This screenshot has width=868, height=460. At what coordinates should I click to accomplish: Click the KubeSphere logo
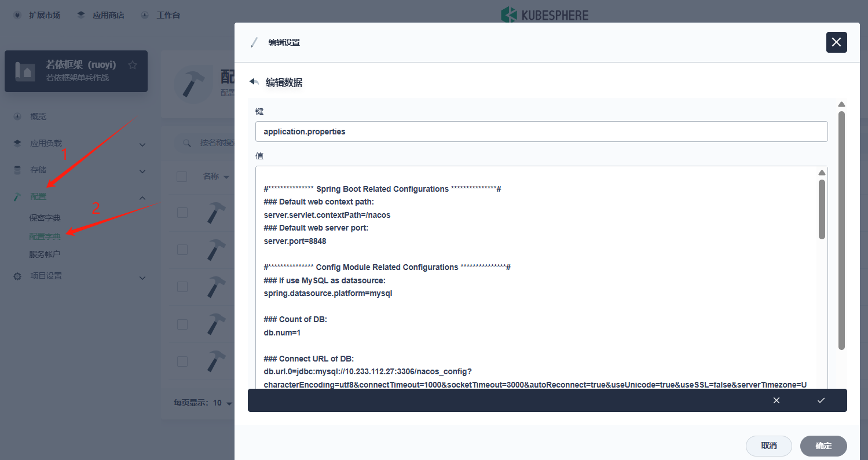pyautogui.click(x=544, y=15)
